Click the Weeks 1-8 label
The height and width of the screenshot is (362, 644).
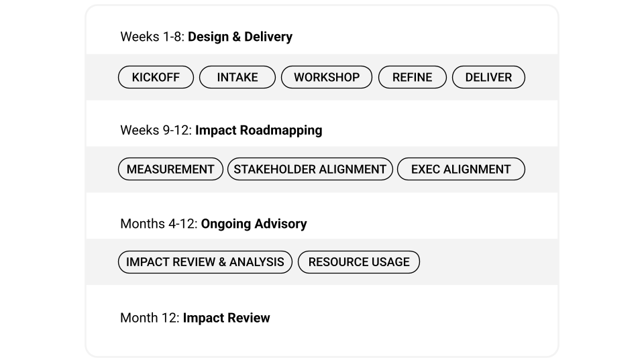pos(152,37)
